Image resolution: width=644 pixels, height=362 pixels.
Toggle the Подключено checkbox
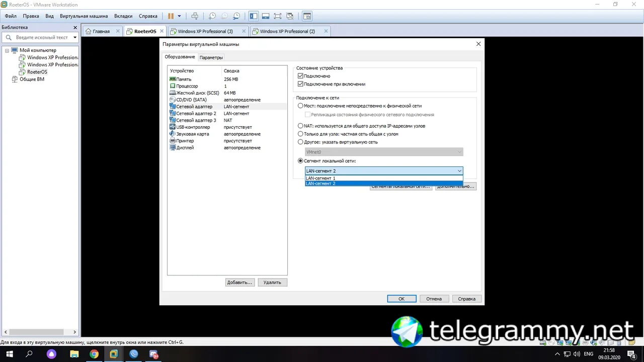coord(300,76)
